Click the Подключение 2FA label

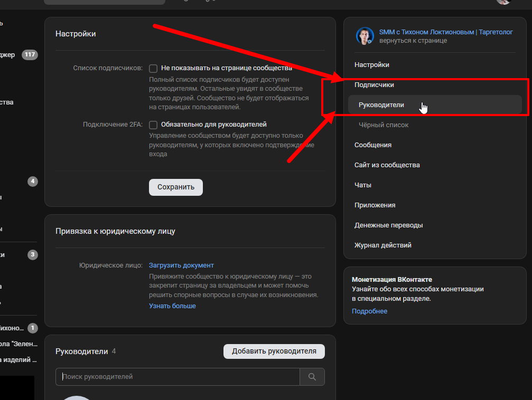click(113, 125)
